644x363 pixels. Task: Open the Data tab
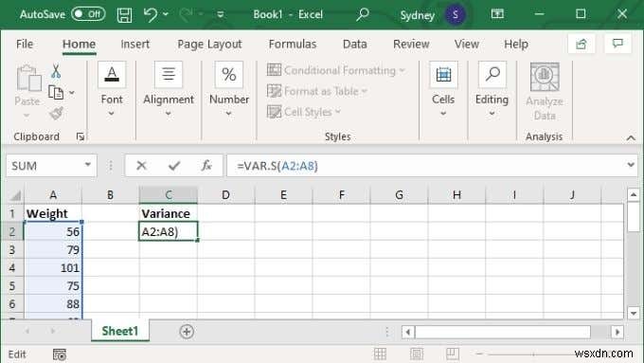[355, 44]
